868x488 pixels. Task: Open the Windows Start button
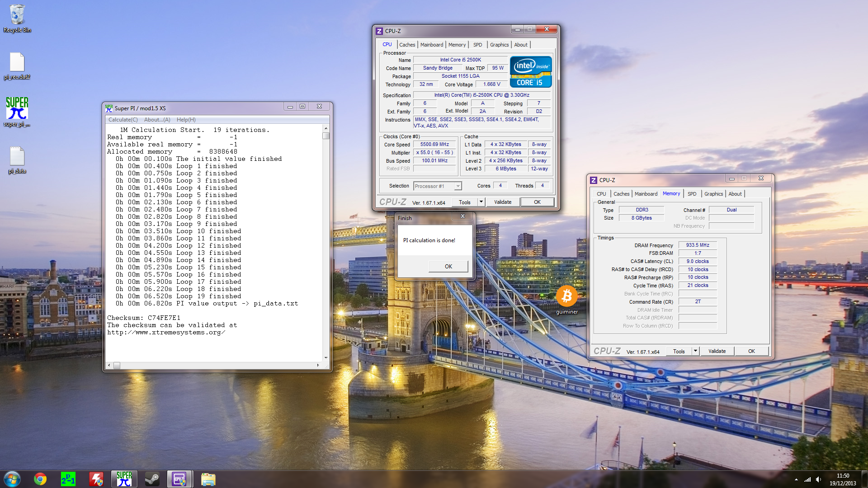click(12, 479)
